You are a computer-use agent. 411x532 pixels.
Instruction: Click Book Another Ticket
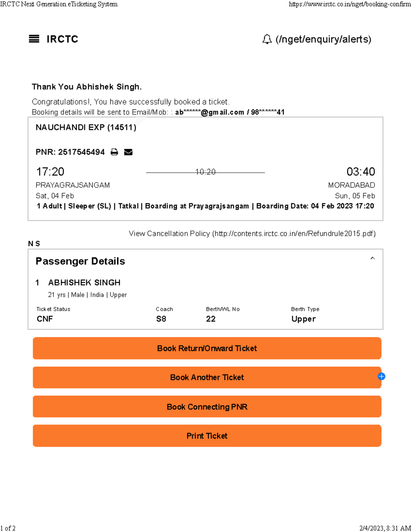click(x=207, y=377)
